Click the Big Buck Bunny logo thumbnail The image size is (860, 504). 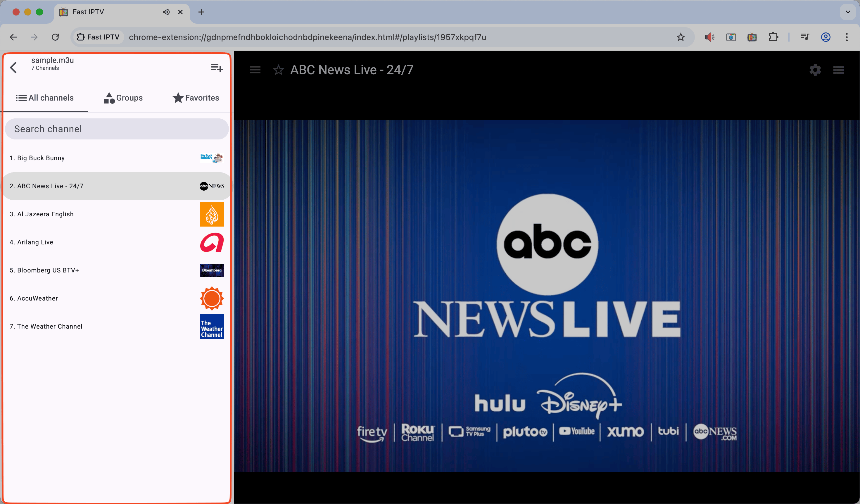pyautogui.click(x=212, y=158)
